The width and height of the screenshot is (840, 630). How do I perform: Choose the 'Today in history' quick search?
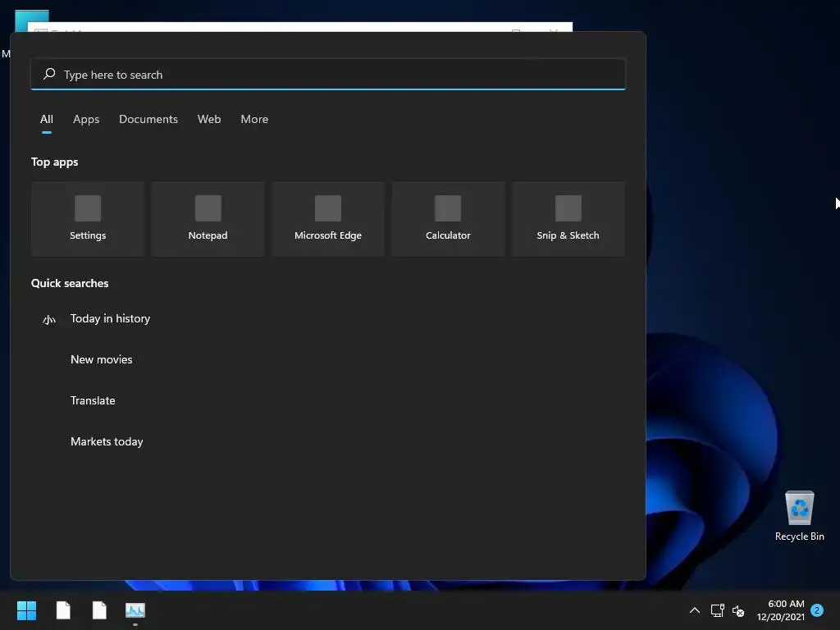click(x=111, y=319)
